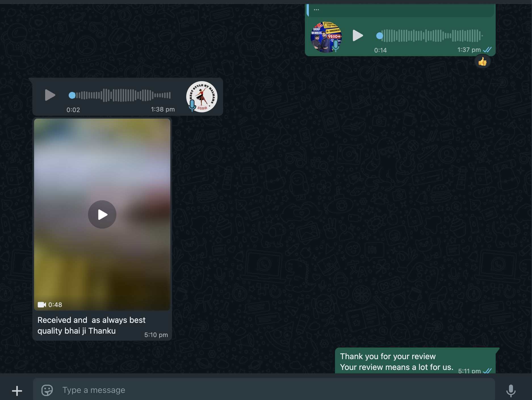532x400 pixels.
Task: Open the emoji and sticker picker
Action: (47, 390)
